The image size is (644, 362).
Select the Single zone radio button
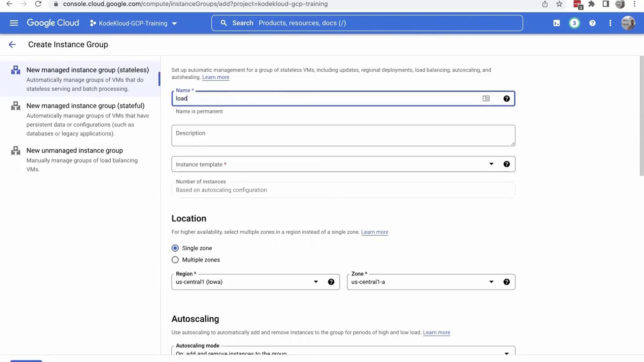(175, 248)
